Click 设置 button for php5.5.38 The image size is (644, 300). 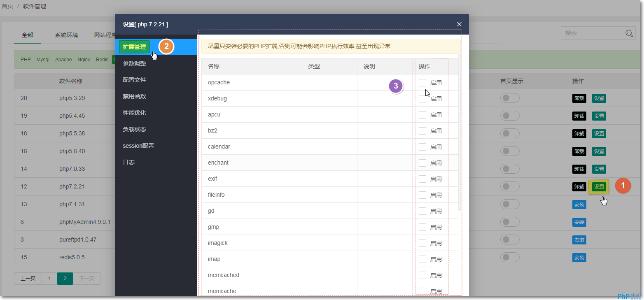[x=599, y=134]
